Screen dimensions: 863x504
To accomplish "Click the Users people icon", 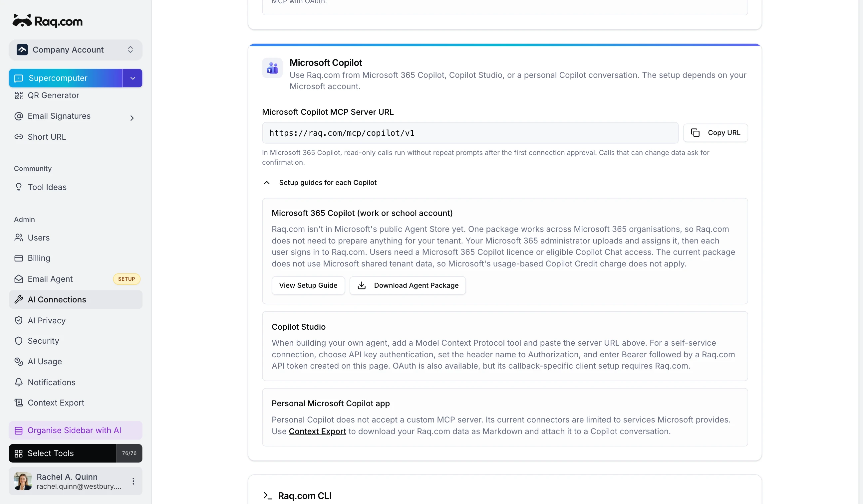I will click(19, 238).
